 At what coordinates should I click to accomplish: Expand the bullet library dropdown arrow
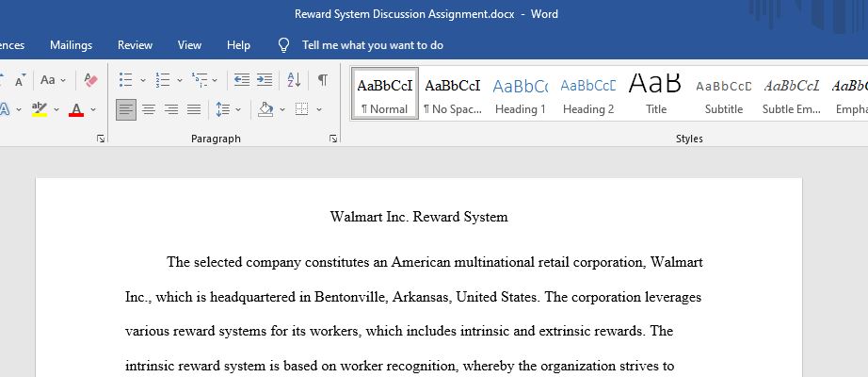143,80
